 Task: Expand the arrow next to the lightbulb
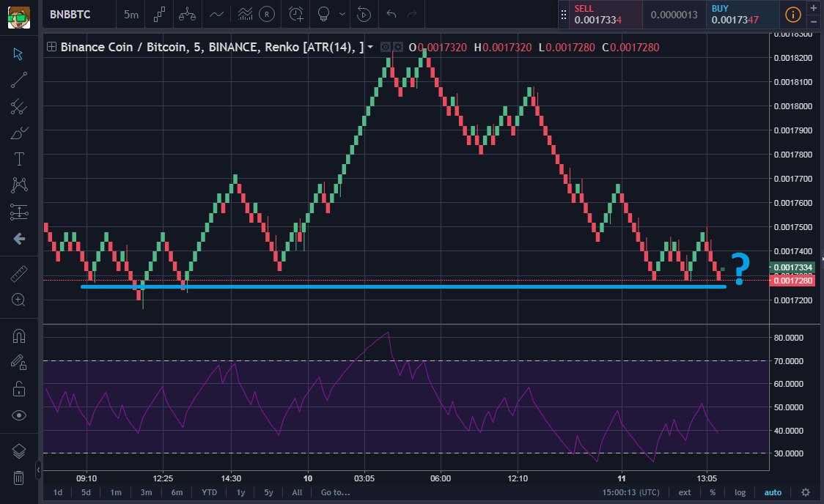coord(342,14)
